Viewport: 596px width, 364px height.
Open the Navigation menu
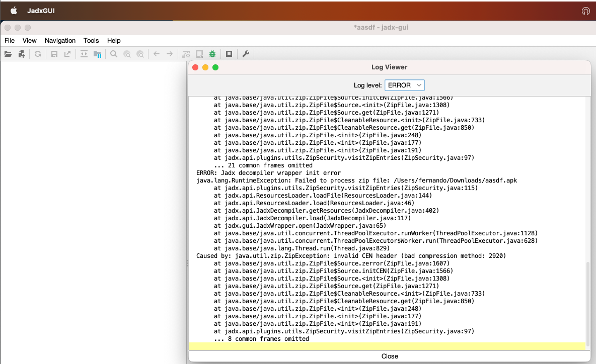60,40
